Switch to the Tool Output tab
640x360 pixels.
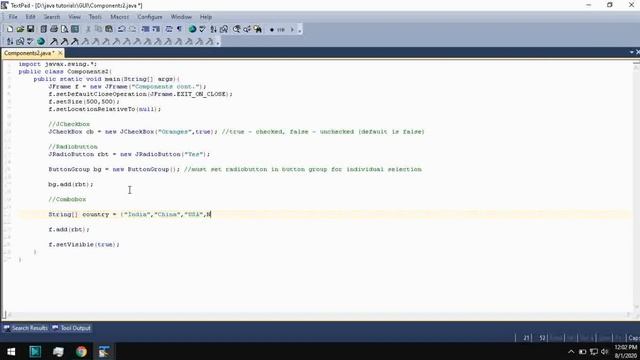click(x=71, y=328)
